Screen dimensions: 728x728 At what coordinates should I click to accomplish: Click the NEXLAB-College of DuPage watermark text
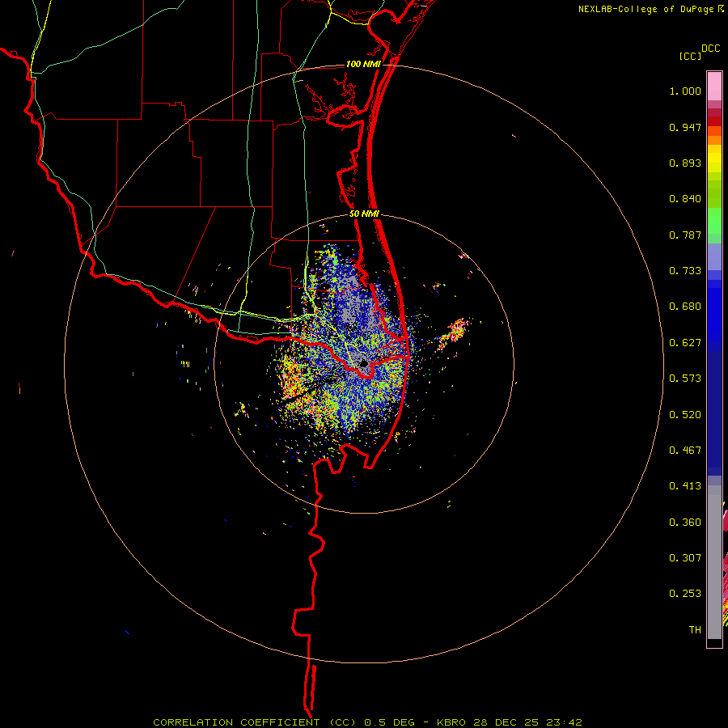[x=645, y=9]
